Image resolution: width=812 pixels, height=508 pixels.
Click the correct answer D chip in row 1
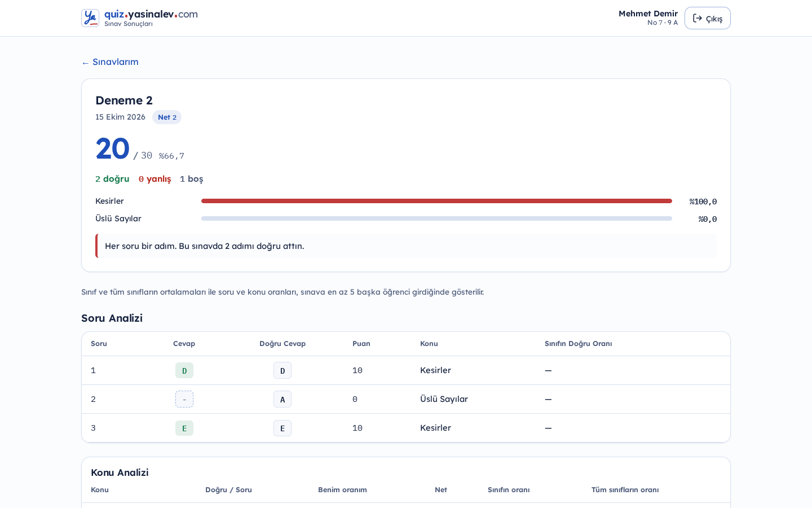point(283,370)
